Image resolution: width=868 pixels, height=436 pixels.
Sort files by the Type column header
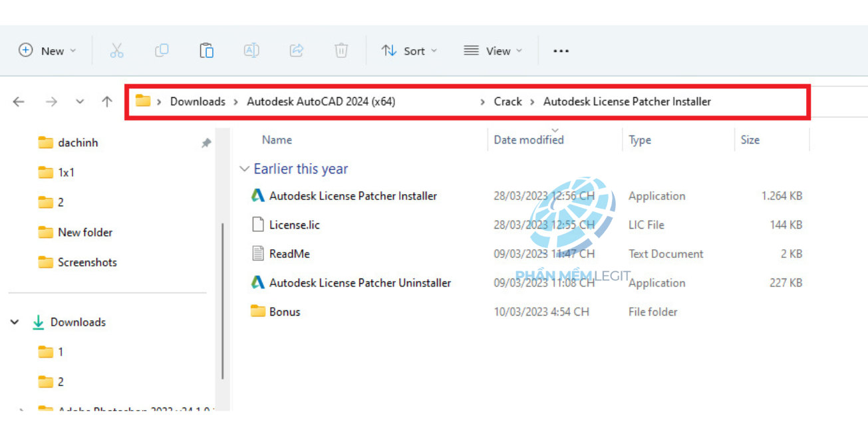pyautogui.click(x=640, y=140)
